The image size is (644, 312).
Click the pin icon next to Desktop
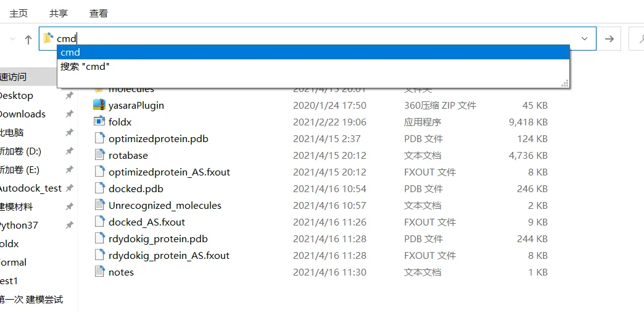[70, 96]
